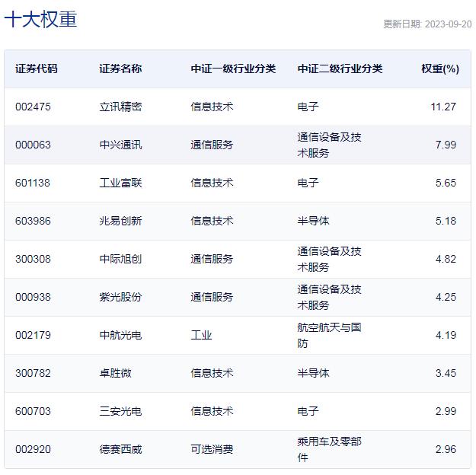Click the 中证二级行业分类 column header
The image size is (476, 475).
click(340, 69)
